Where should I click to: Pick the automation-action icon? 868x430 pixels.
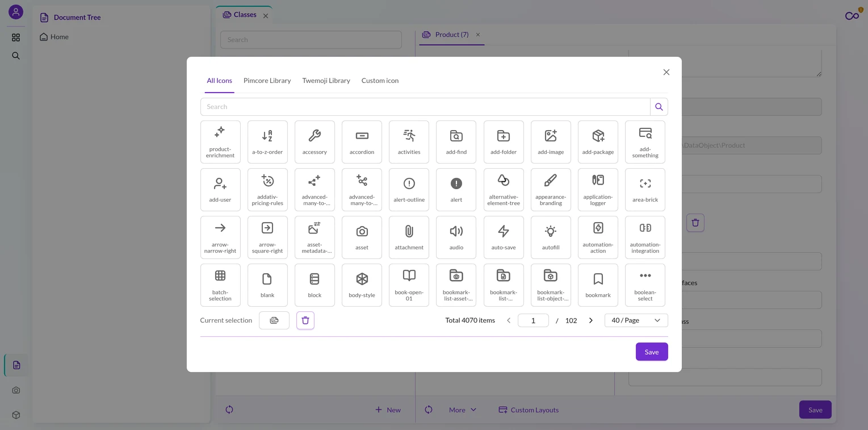598,237
